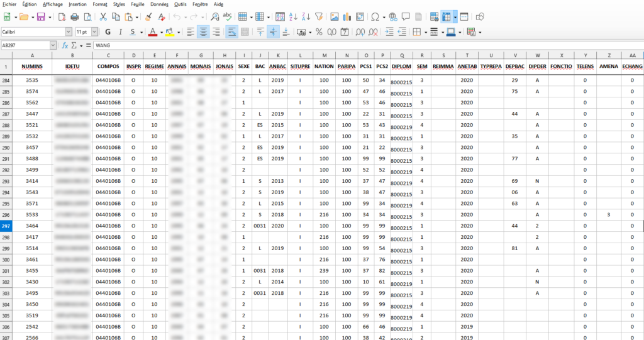Open the print preview
The width and height of the screenshot is (644, 340).
[87, 17]
